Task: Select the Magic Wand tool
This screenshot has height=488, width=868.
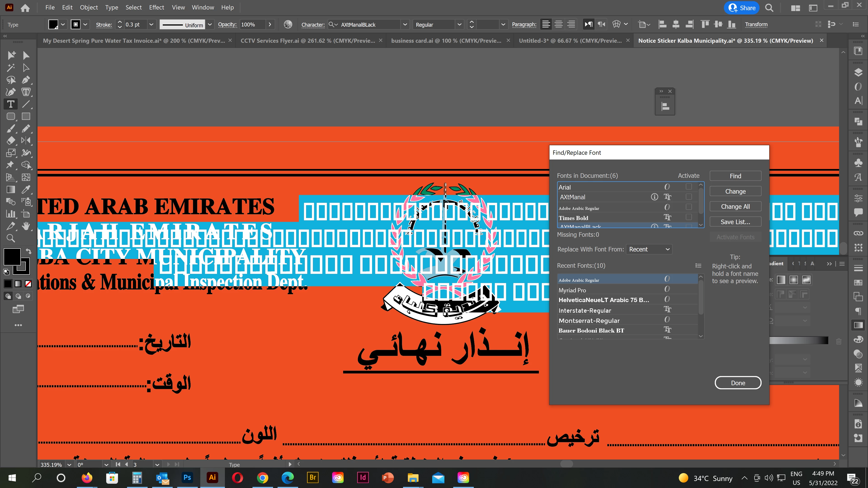Action: [x=11, y=68]
